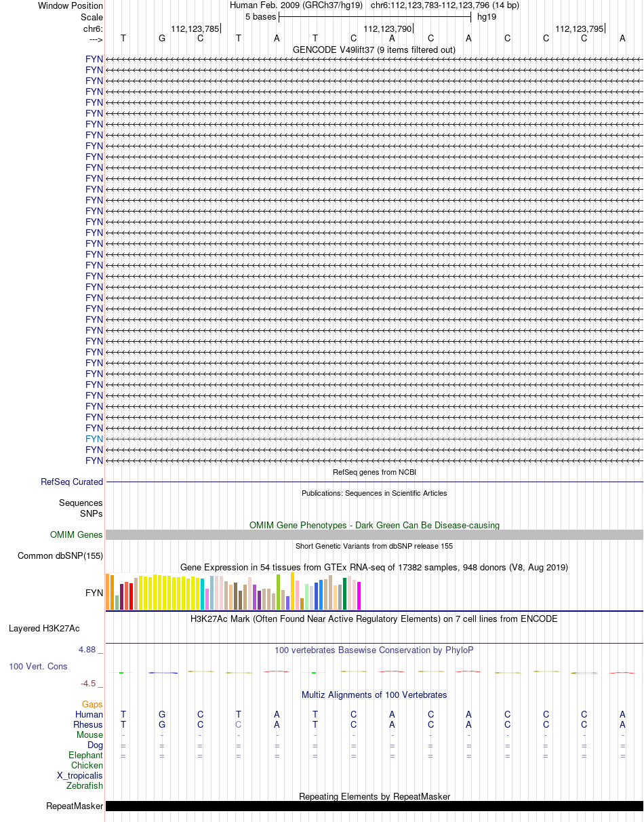Image resolution: width=644 pixels, height=822 pixels.
Task: Click the Chicken alignment row label
Action: tap(87, 766)
